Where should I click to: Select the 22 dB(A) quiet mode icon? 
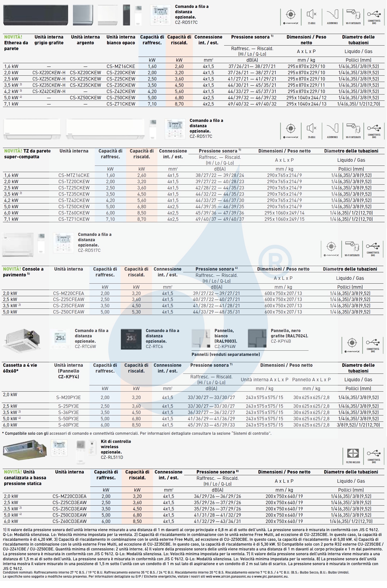311,16
